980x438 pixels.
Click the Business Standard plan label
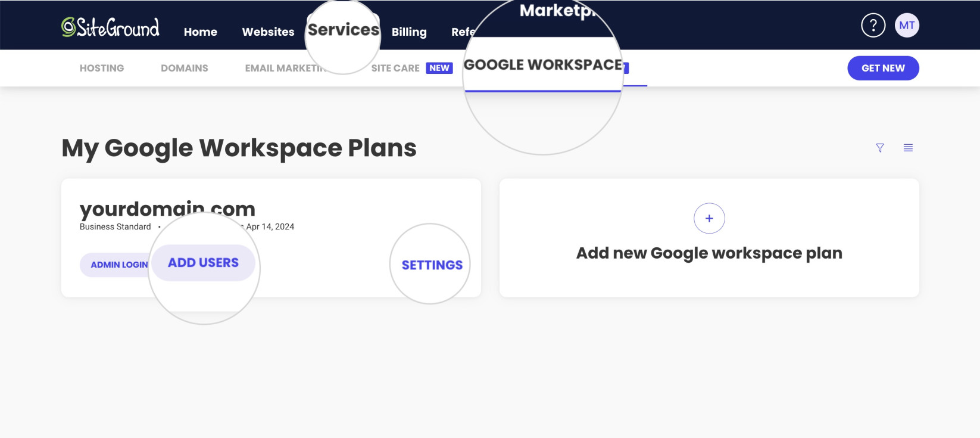tap(116, 226)
